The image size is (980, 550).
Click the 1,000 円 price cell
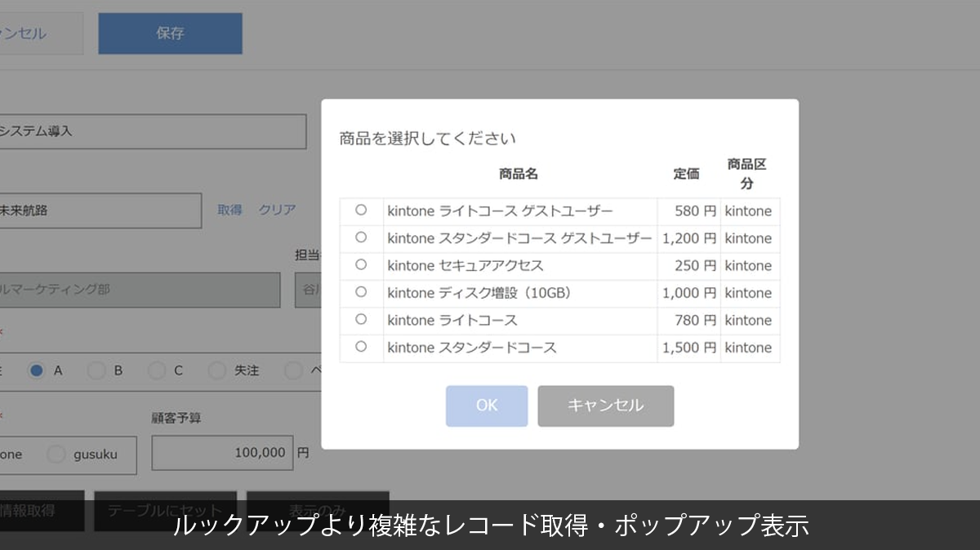[688, 293]
